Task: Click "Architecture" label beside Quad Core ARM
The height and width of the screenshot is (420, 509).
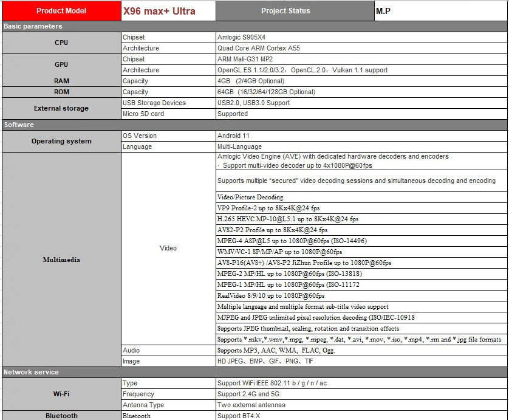Action: point(168,48)
